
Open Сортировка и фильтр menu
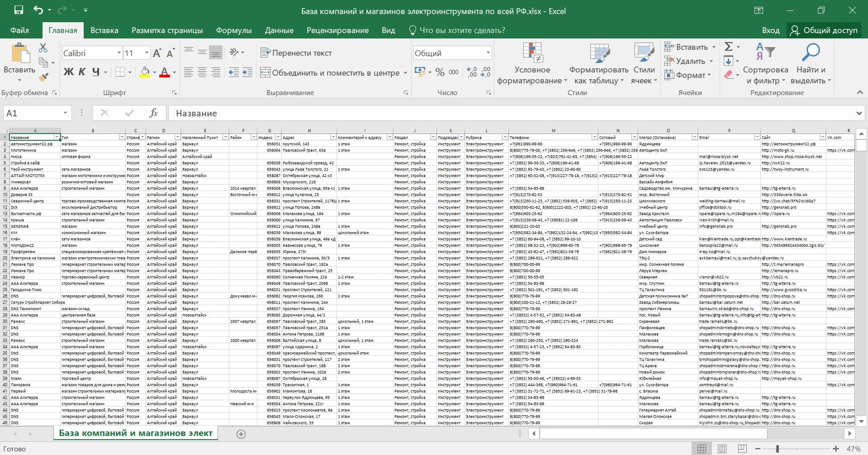(765, 63)
